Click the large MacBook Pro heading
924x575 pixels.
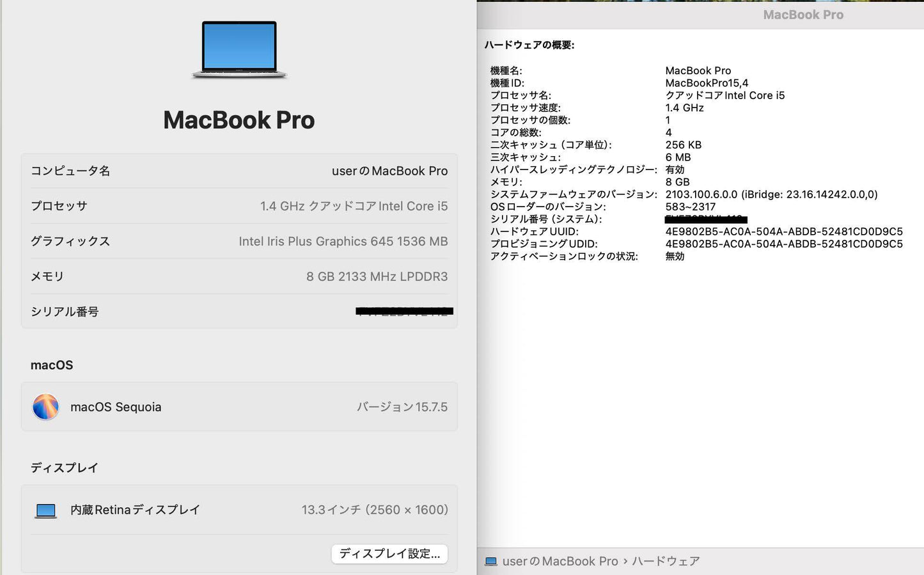pyautogui.click(x=239, y=120)
